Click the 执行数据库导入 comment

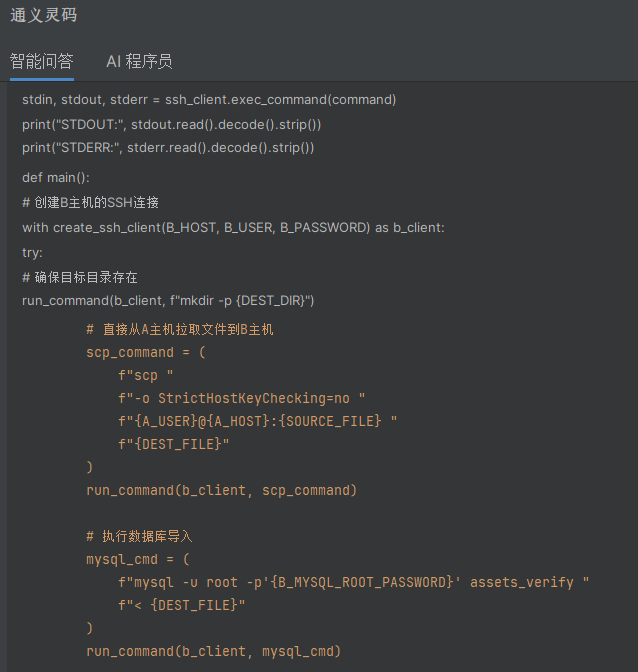[x=140, y=536]
